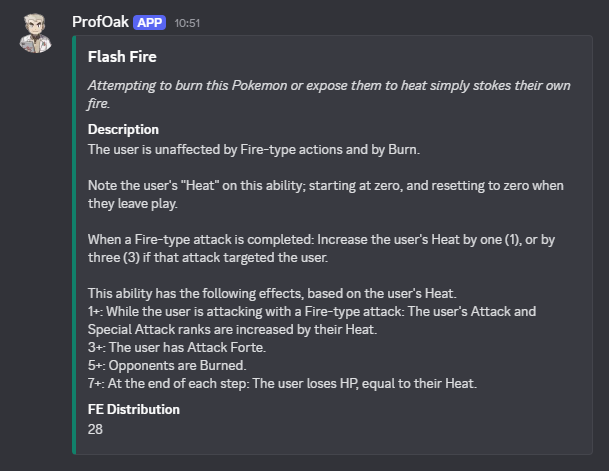Click the paragraph starting 'When a Fire-type attack'
The image size is (609, 471).
coord(321,249)
